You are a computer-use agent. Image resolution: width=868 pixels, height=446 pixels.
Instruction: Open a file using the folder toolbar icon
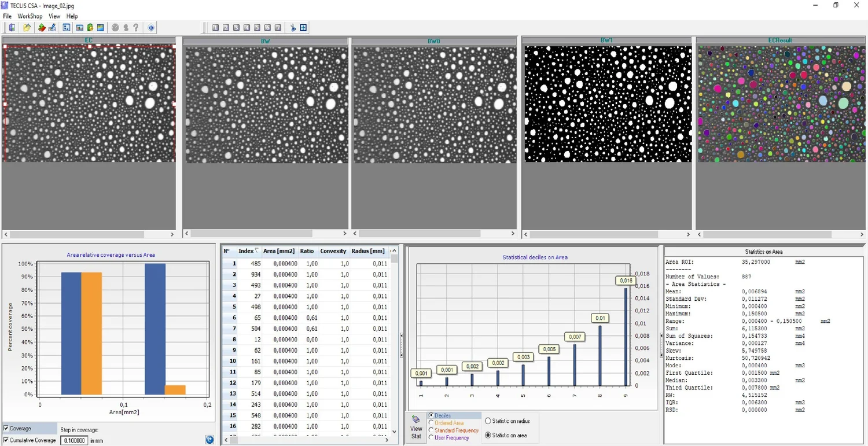coord(27,27)
